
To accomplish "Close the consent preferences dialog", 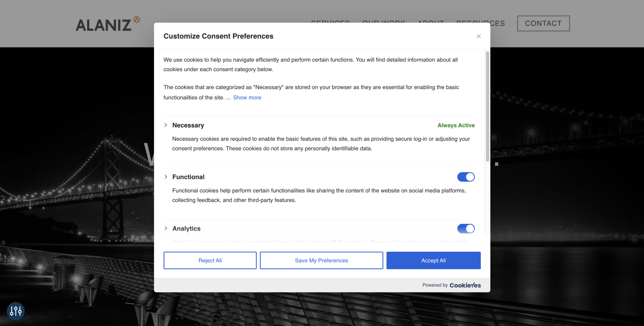I will coord(479,36).
